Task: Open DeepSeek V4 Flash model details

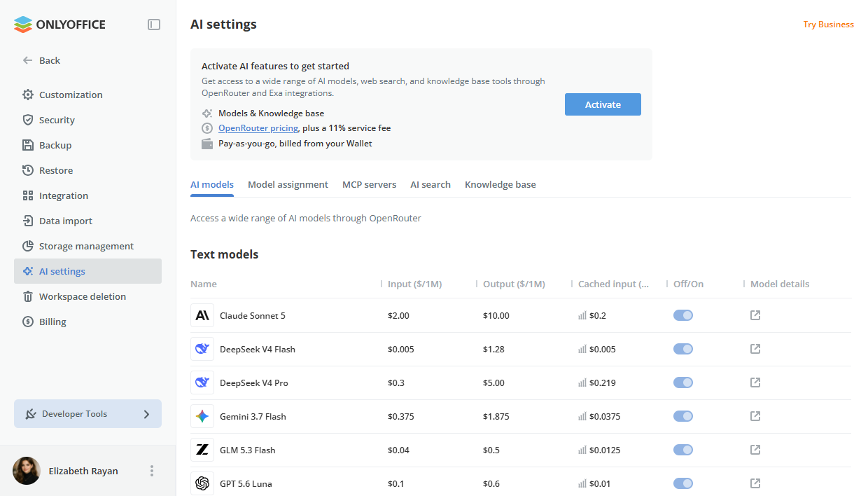Action: pyautogui.click(x=755, y=349)
